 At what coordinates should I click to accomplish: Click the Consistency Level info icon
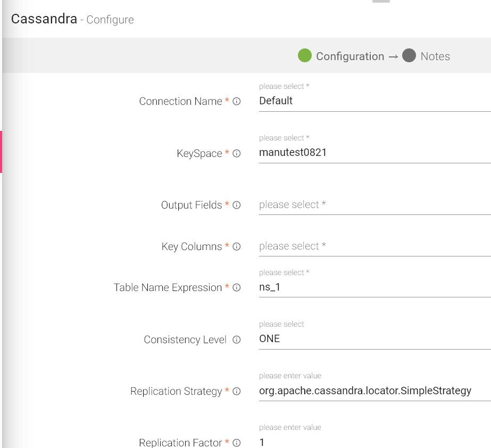(237, 339)
